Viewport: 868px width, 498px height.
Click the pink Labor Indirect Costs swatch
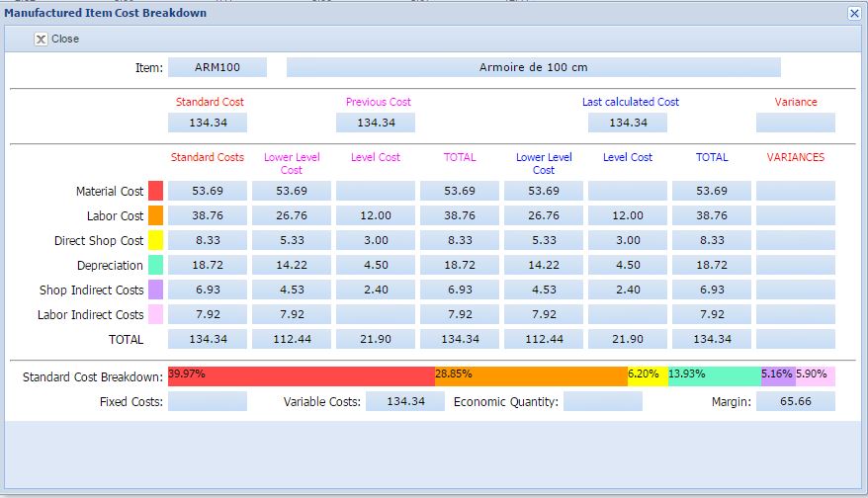155,314
